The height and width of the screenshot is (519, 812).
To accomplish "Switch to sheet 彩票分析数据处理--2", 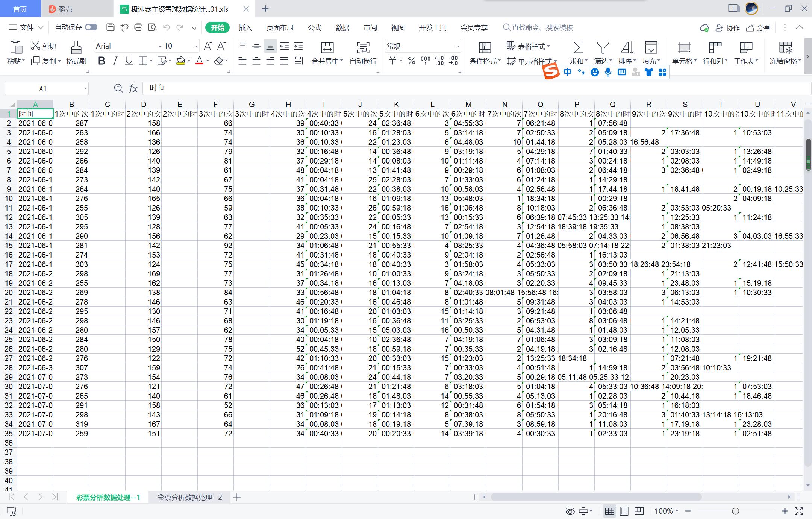I will pos(190,498).
